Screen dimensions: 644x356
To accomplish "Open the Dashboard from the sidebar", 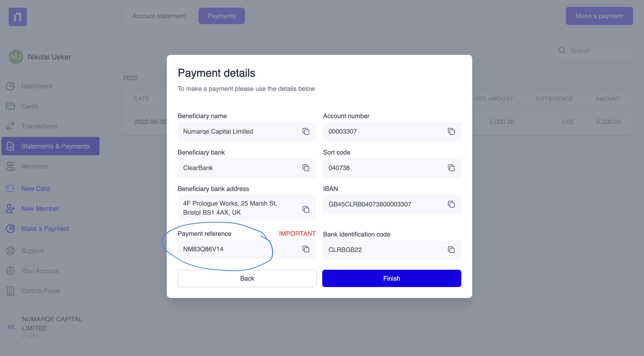I will (x=37, y=86).
